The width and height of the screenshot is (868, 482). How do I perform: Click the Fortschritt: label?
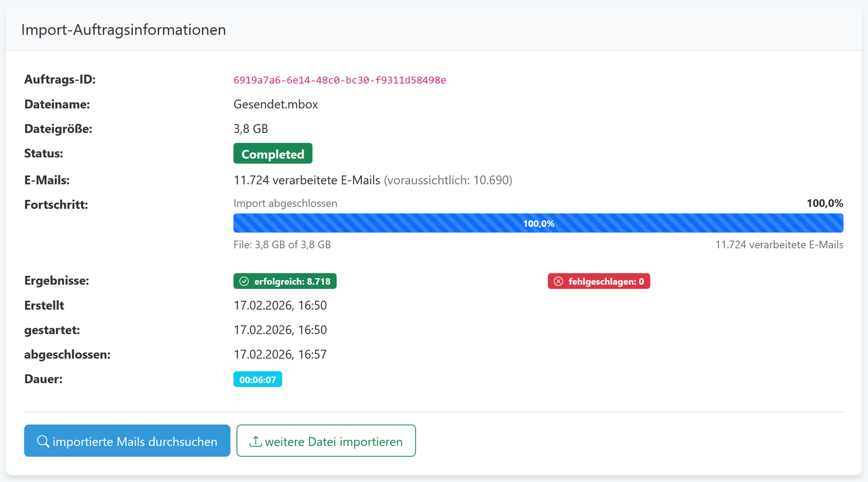click(x=56, y=204)
